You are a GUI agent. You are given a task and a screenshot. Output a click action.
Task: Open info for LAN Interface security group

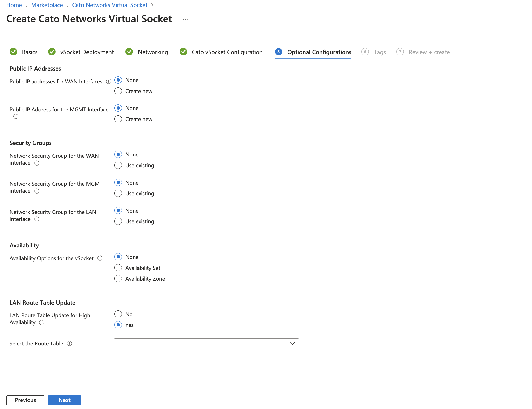pos(37,219)
